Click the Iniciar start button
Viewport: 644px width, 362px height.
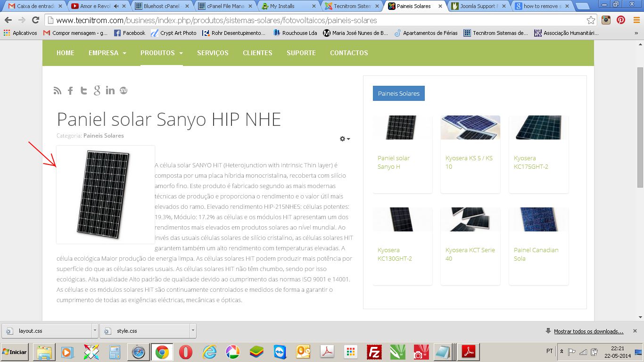[15, 352]
